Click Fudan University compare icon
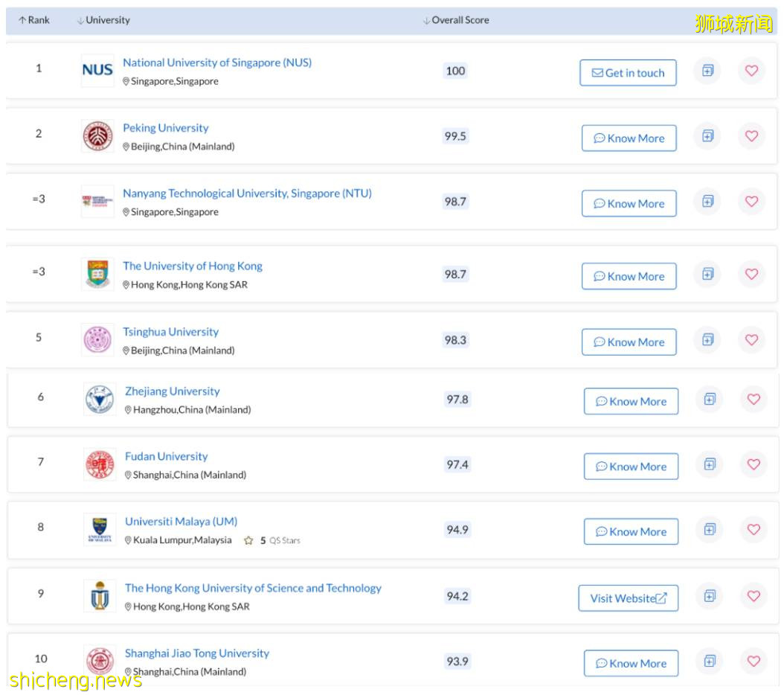The width and height of the screenshot is (784, 695). point(710,464)
